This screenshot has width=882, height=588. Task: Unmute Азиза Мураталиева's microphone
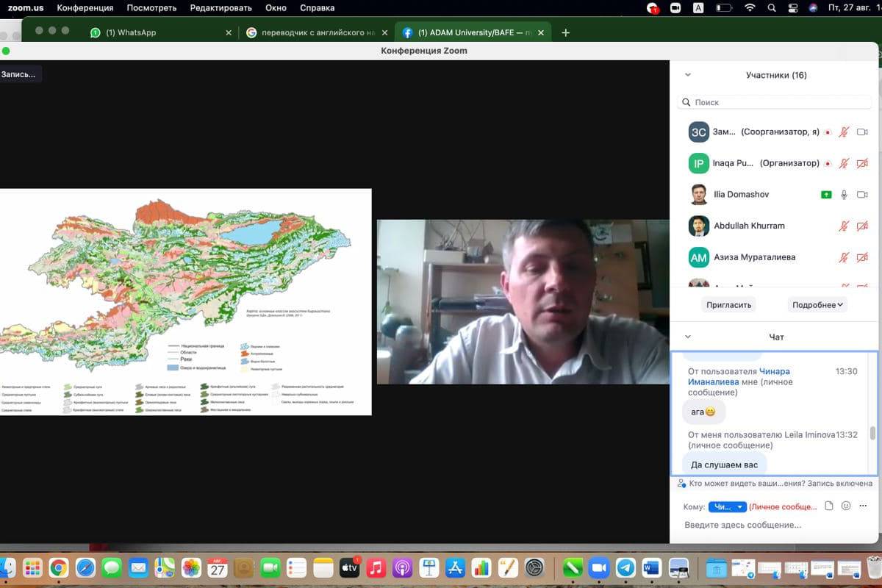coord(845,257)
